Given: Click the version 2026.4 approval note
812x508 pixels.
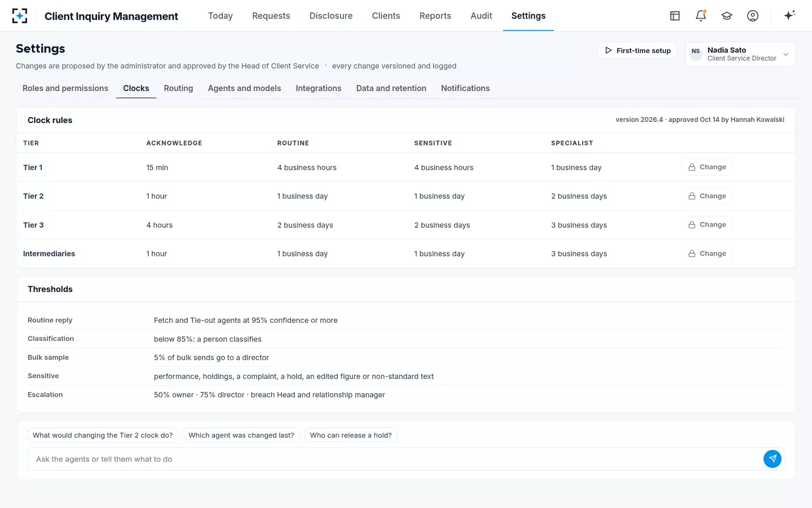Looking at the screenshot, I should [700, 120].
